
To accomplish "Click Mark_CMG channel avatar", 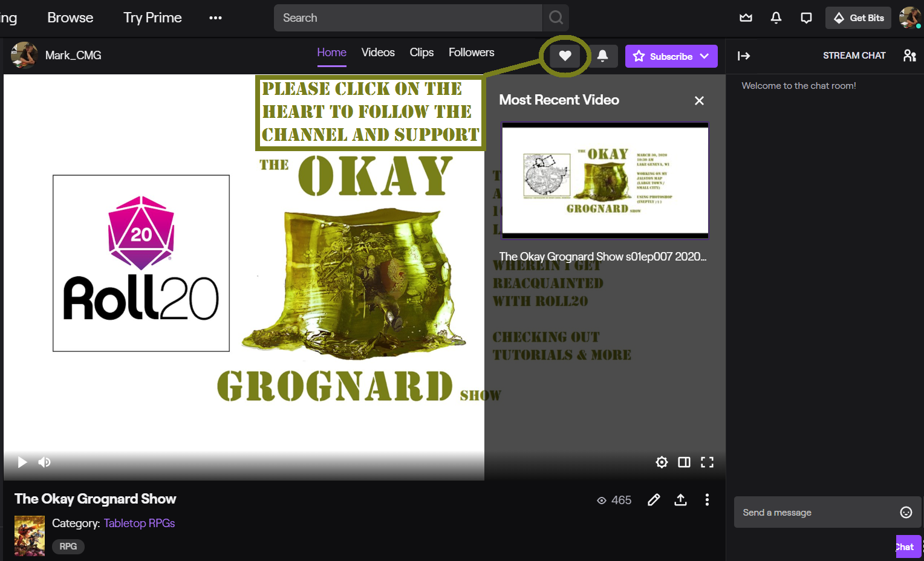I will [x=24, y=55].
